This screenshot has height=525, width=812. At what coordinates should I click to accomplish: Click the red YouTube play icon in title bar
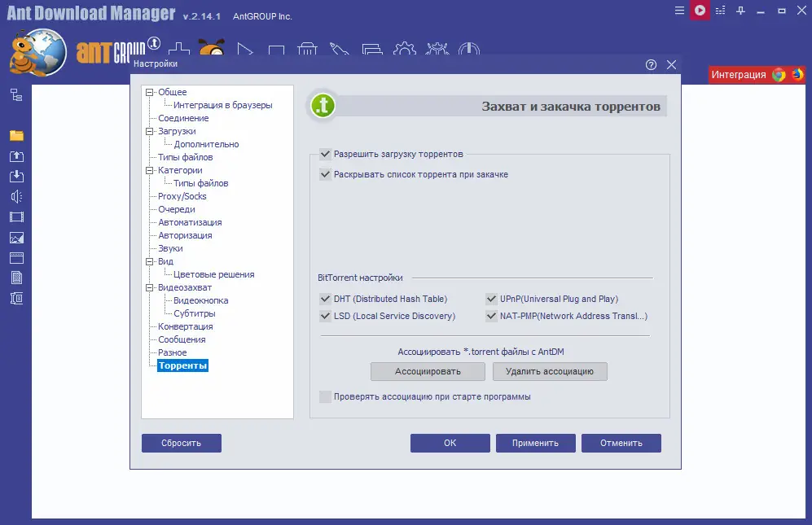(700, 11)
